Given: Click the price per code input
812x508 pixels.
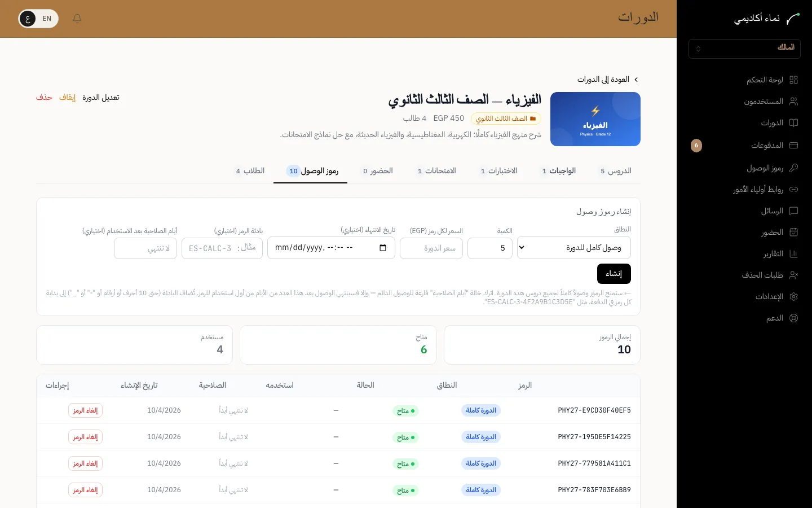Looking at the screenshot, I should tap(431, 248).
